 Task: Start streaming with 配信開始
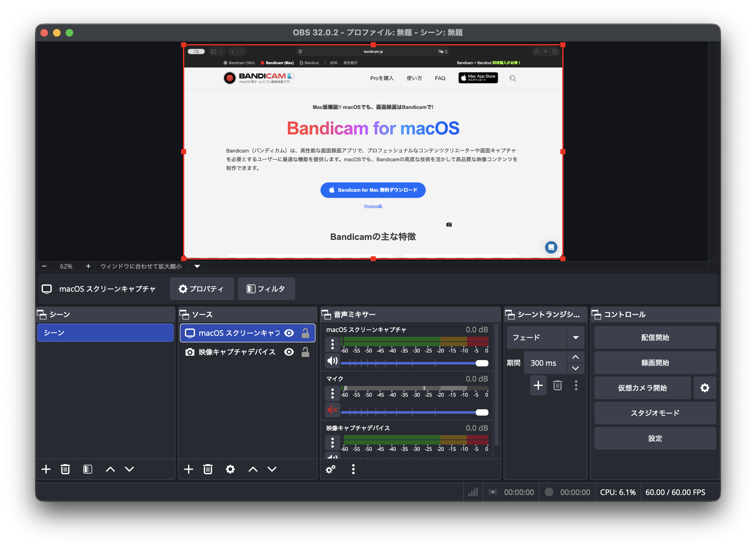(x=655, y=337)
